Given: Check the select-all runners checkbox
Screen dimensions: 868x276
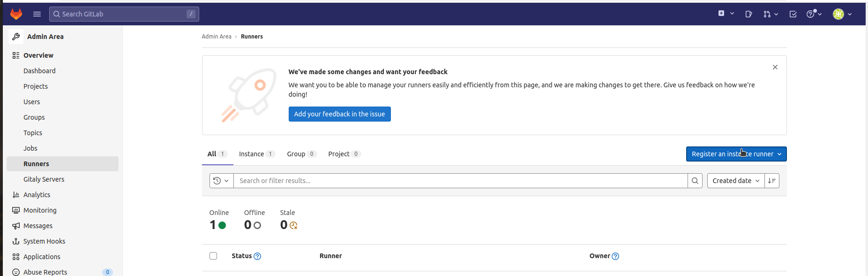Looking at the screenshot, I should (x=213, y=256).
